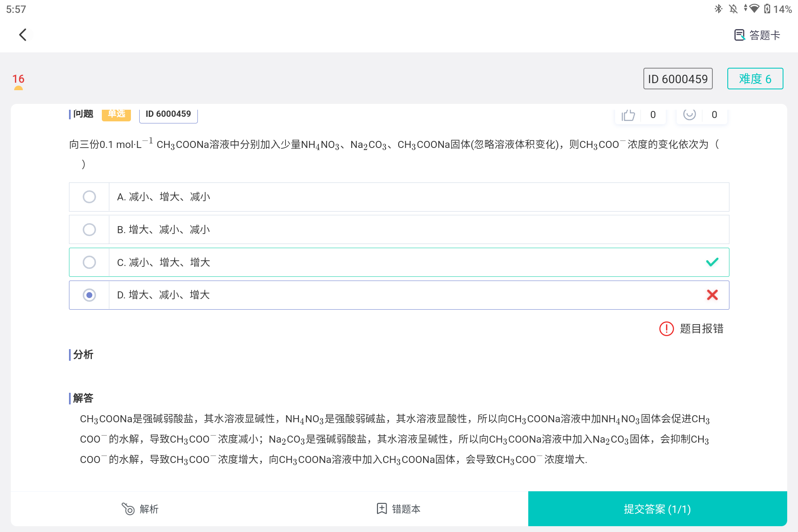Tap the Wi-Fi status icon
The height and width of the screenshot is (532, 798).
(x=754, y=9)
